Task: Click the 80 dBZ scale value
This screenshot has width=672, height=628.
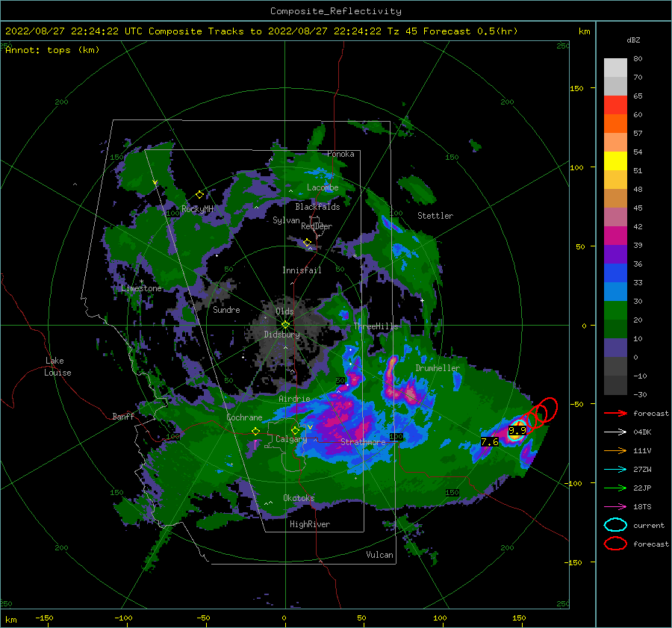Action: pos(638,58)
